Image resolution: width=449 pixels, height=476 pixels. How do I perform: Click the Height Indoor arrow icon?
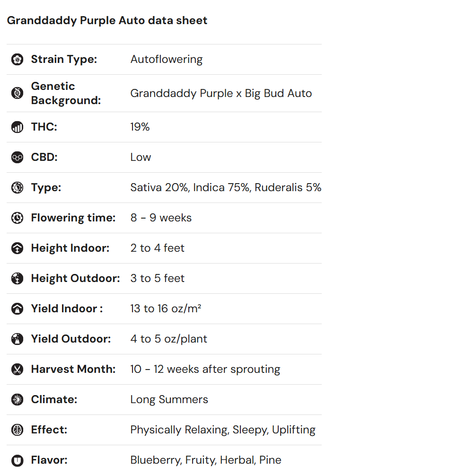pyautogui.click(x=17, y=248)
